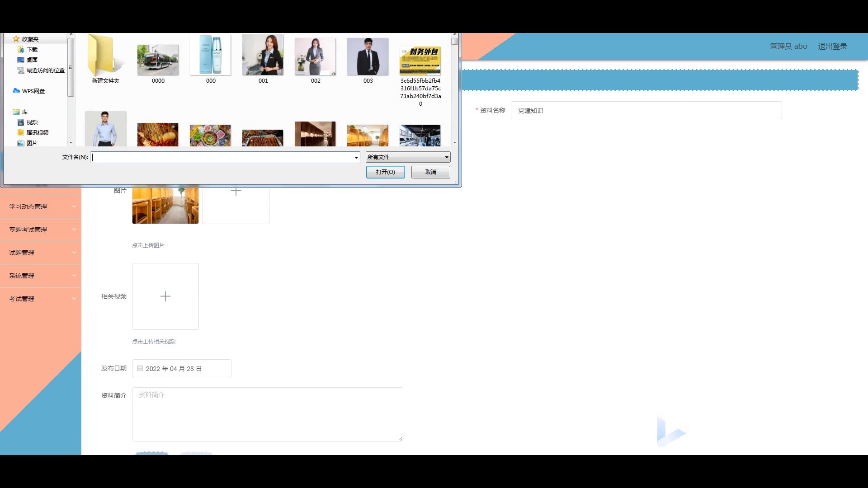Select the 下载 folder icon

click(x=20, y=49)
